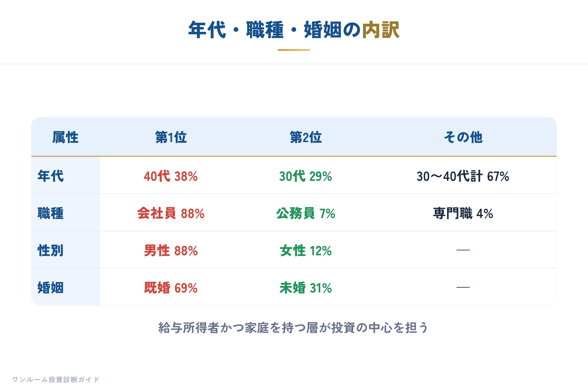This screenshot has height=392, width=588.
Task: Select the 男性 88% cell
Action: pos(171,250)
